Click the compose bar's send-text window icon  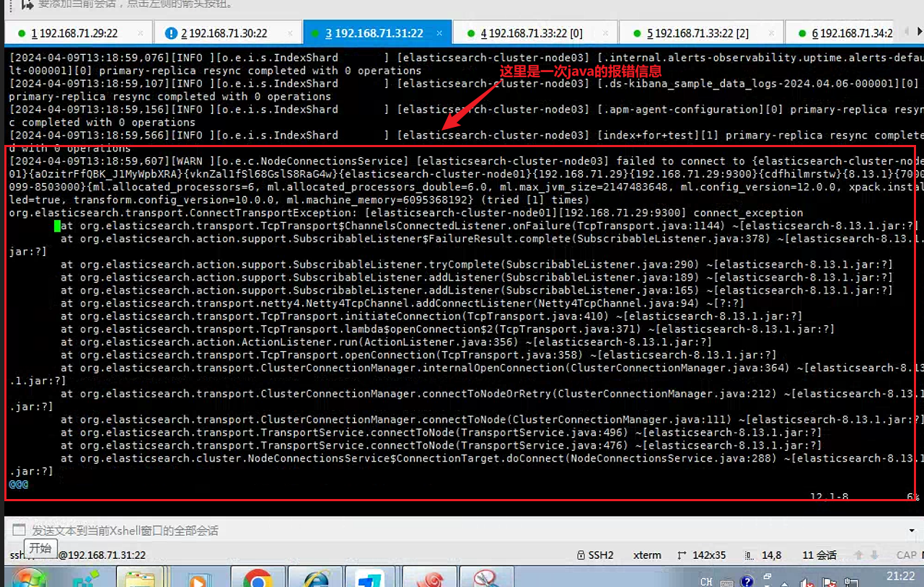[x=18, y=530]
